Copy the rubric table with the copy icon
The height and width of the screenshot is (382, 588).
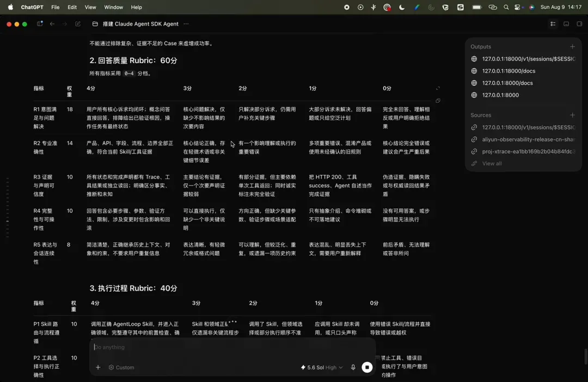[x=438, y=101]
